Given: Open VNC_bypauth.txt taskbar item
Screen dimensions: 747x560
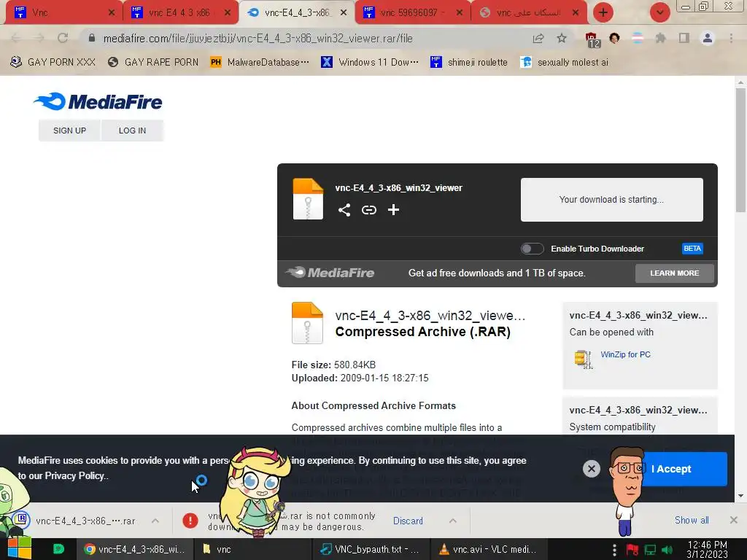Looking at the screenshot, I should click(x=370, y=549).
